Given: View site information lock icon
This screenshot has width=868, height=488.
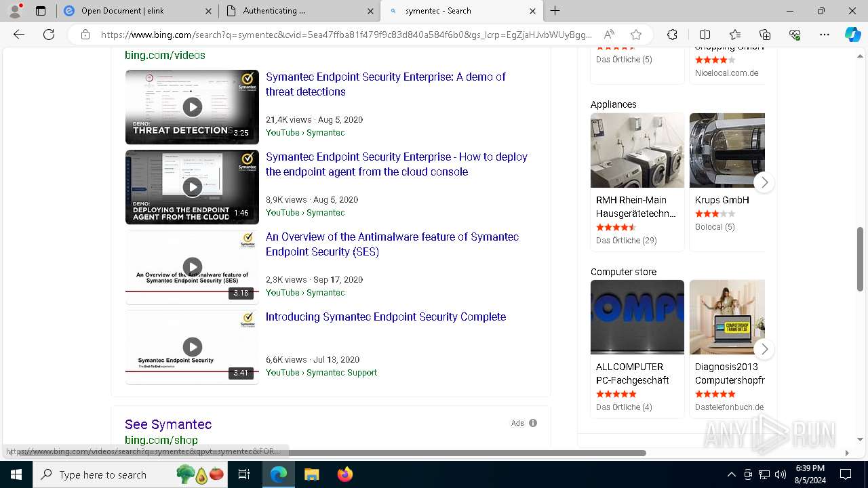Looking at the screenshot, I should 85,35.
